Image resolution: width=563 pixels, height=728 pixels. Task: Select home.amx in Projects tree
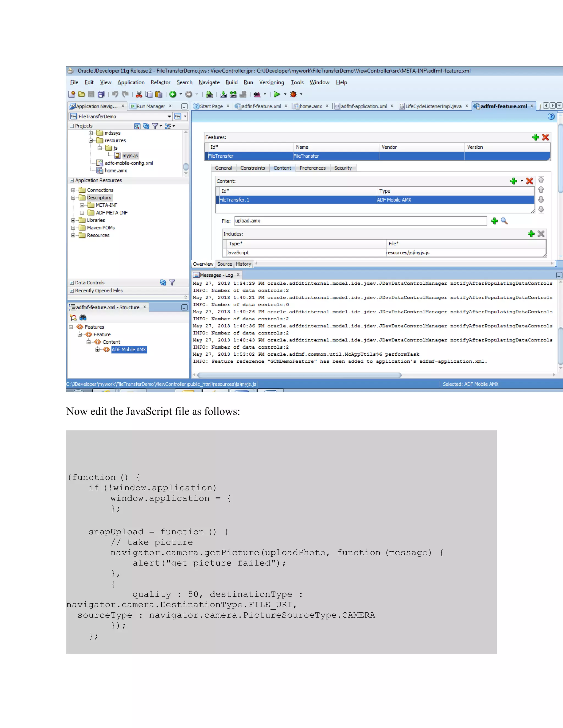pos(116,171)
